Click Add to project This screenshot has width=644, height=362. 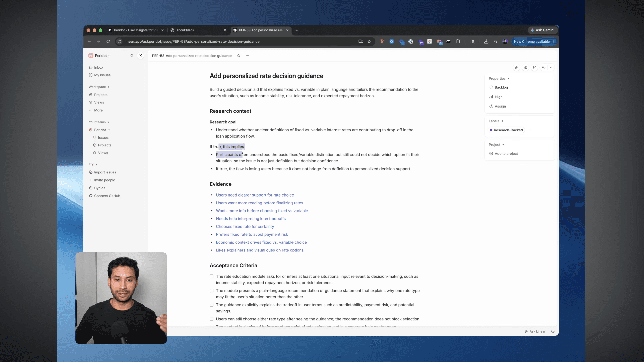[x=504, y=154]
